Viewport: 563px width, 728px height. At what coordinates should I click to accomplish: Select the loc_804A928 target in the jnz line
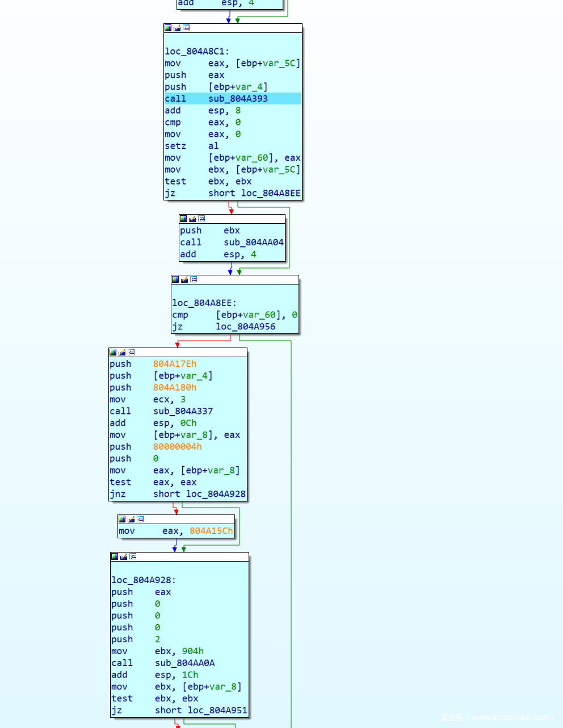click(215, 494)
